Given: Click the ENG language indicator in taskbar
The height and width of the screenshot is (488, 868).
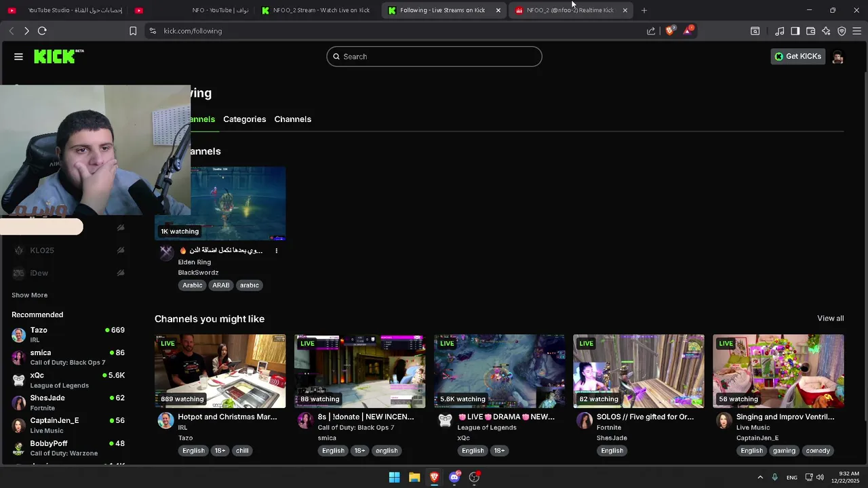Looking at the screenshot, I should pyautogui.click(x=791, y=477).
